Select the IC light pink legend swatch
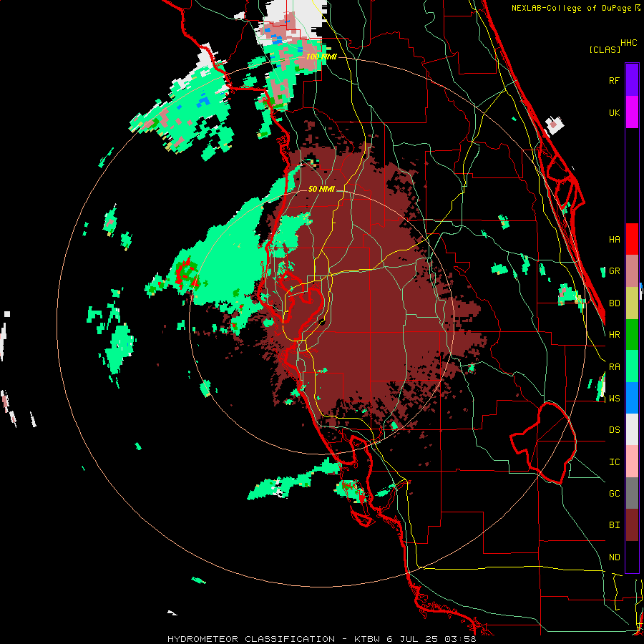644x644 pixels. coord(632,462)
